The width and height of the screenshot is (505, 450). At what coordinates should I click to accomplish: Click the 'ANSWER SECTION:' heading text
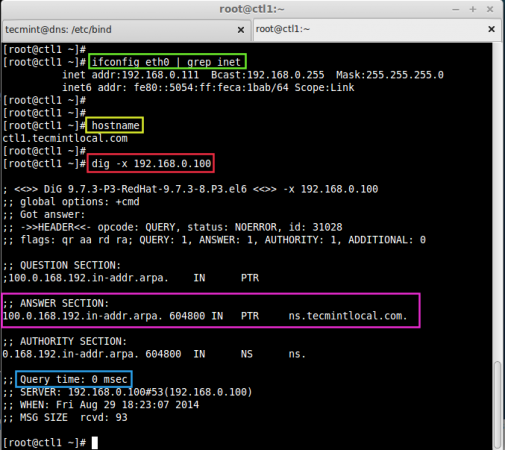(x=64, y=303)
